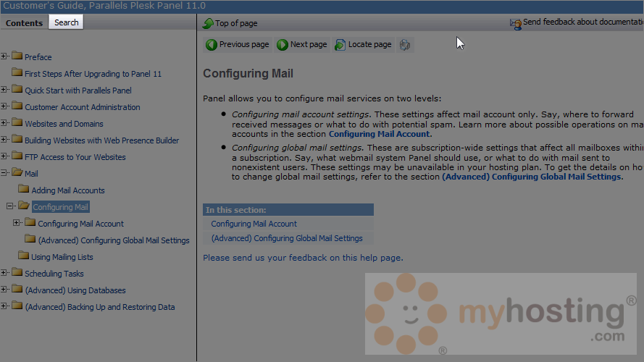Click Advanced Using Databases folder icon
The height and width of the screenshot is (362, 644).
[x=17, y=289]
